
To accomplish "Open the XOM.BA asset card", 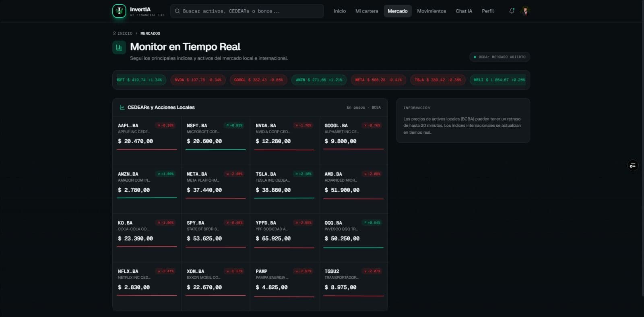I will (216, 286).
